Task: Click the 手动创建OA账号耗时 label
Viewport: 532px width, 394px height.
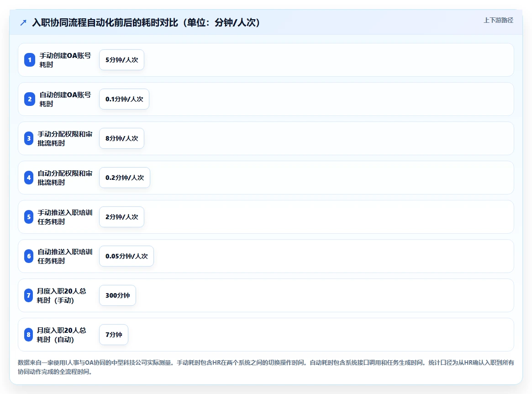Action: [65, 60]
